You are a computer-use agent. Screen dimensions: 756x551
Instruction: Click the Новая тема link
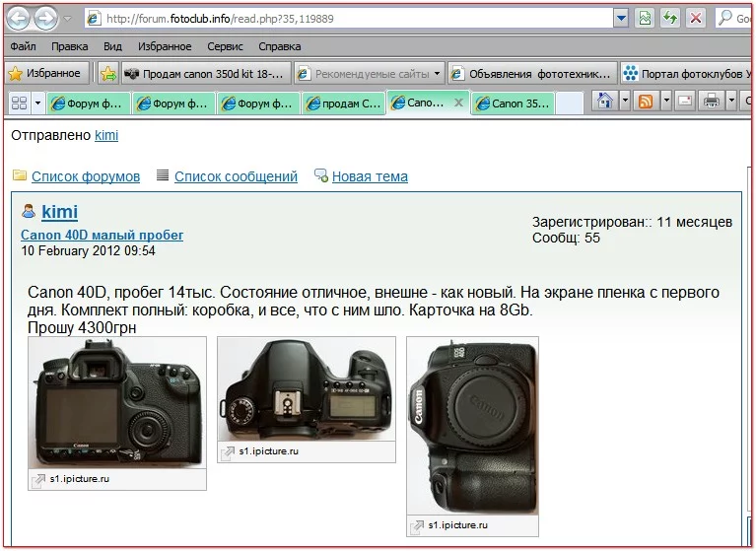pos(370,176)
